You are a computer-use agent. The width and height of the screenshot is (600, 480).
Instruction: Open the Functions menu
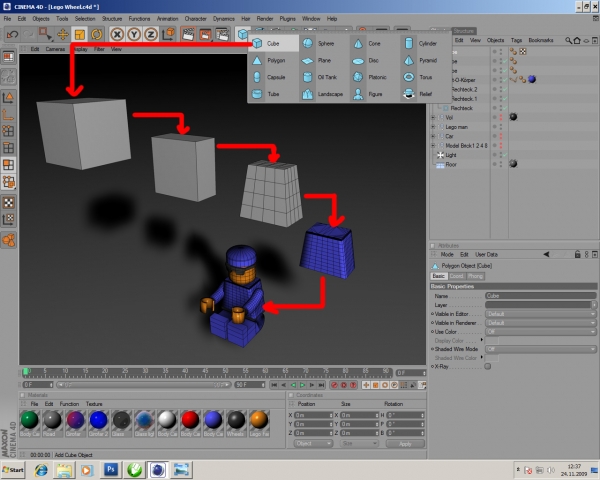click(x=139, y=19)
